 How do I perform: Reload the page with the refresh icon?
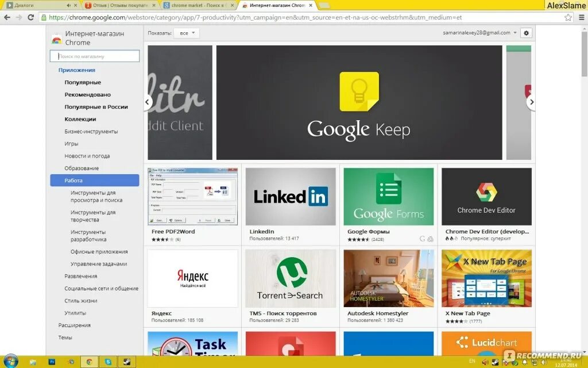point(31,17)
